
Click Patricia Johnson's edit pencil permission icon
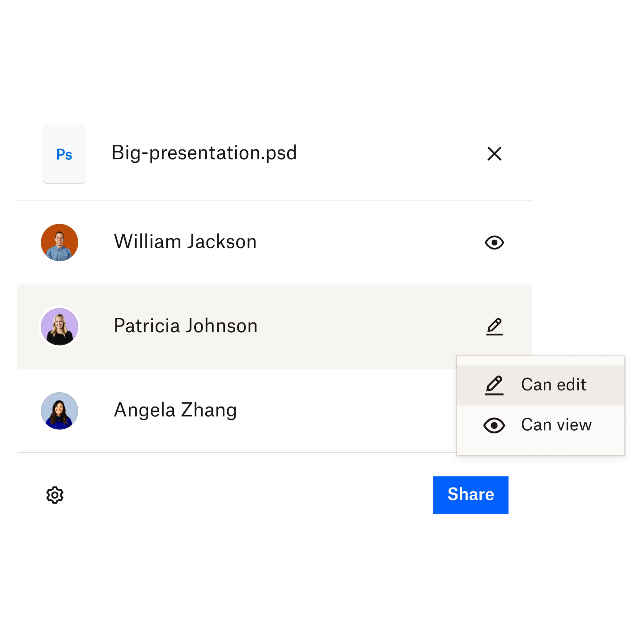tap(494, 326)
